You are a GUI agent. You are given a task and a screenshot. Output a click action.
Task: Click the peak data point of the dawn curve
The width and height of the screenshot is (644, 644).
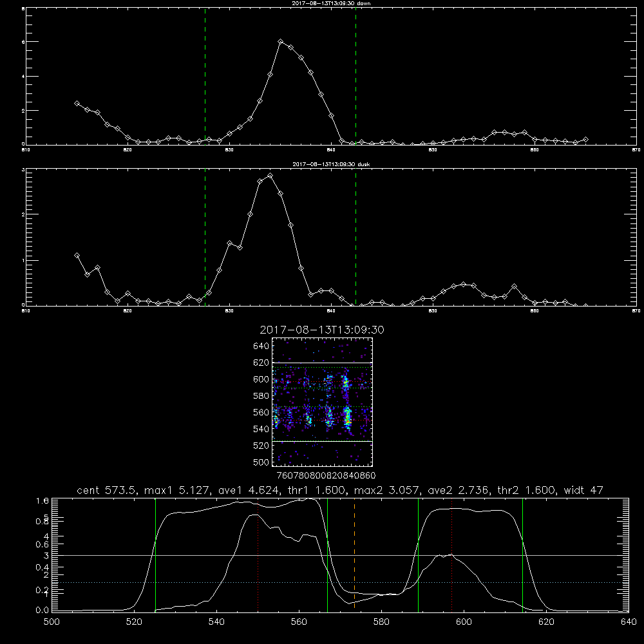[281, 41]
